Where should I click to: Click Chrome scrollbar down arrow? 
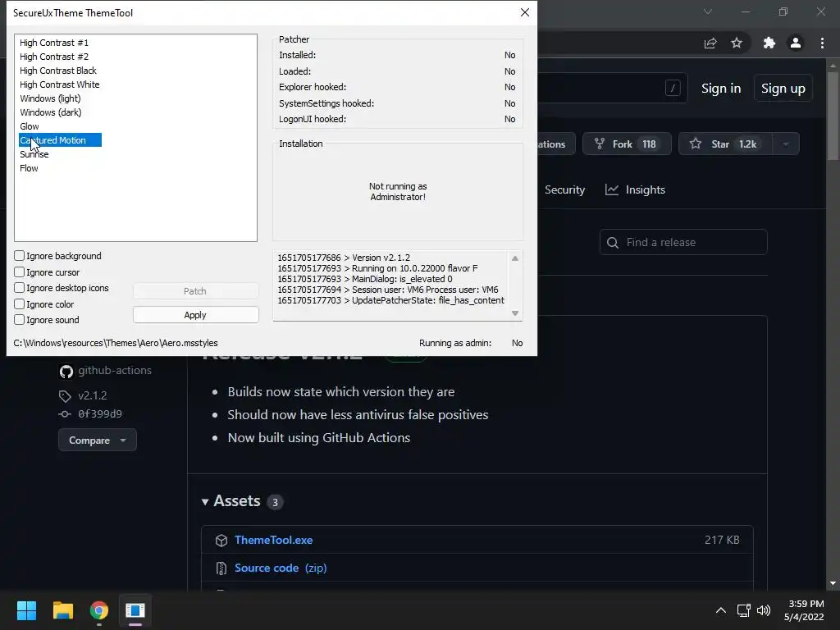pos(833,583)
